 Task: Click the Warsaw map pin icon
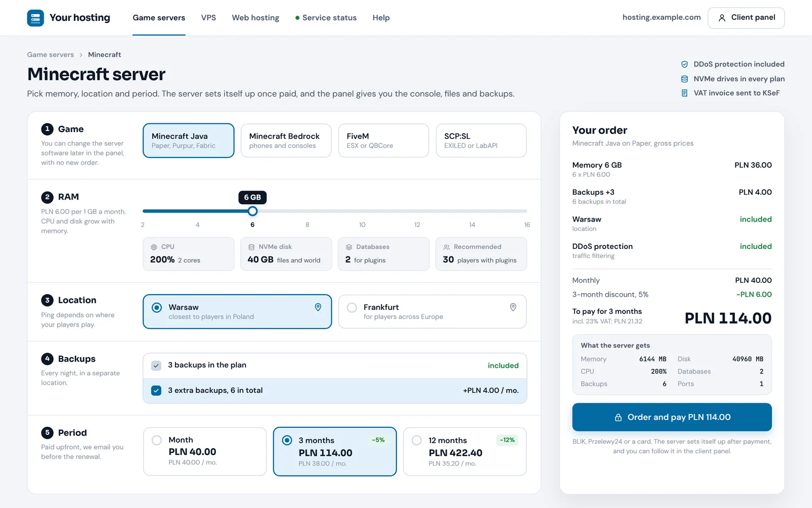(x=318, y=307)
